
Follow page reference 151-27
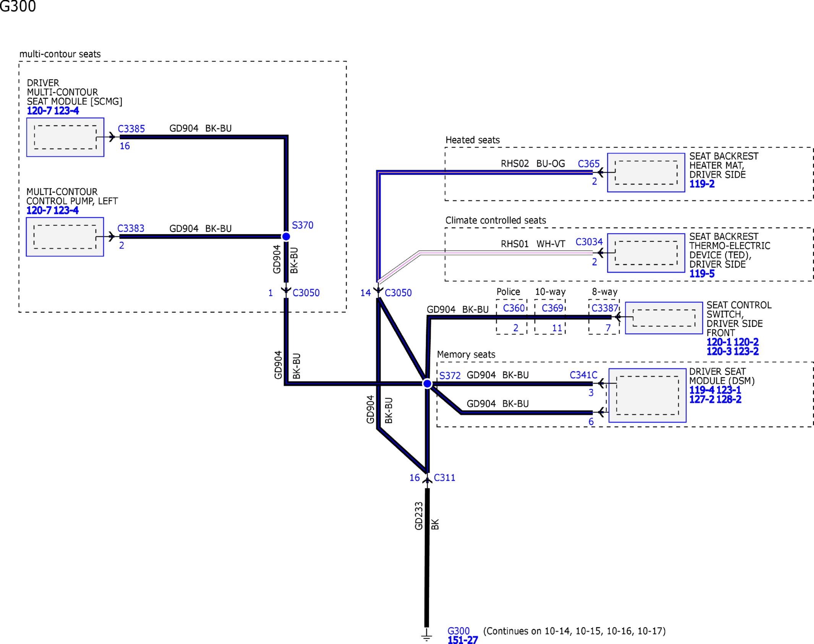tap(462, 640)
